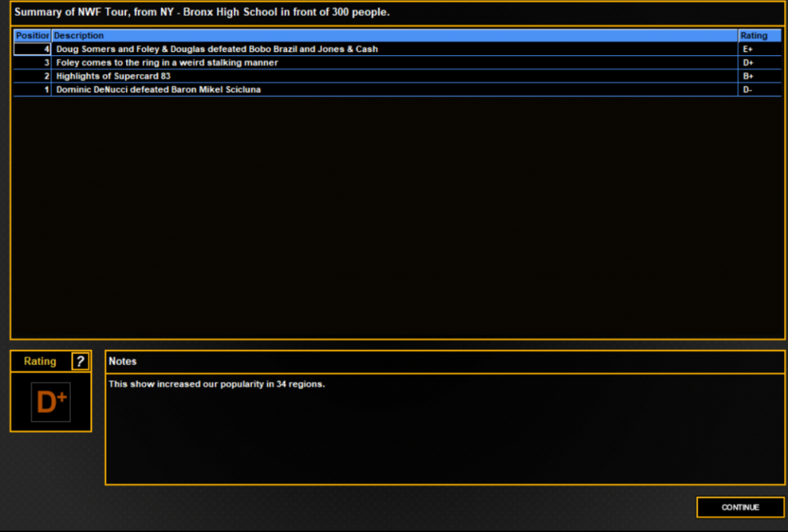Sort by the Rating column header
This screenshot has height=532, width=788.
[760, 35]
